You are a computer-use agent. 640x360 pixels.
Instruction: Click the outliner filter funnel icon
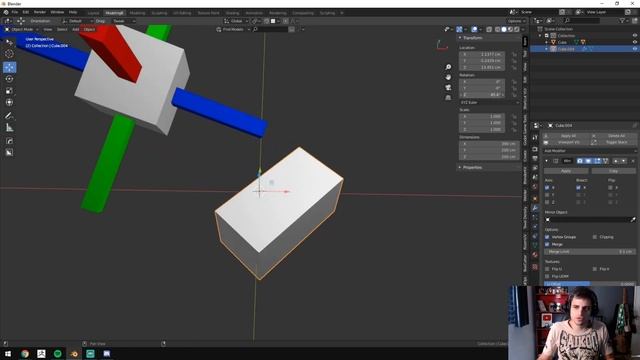tap(622, 20)
